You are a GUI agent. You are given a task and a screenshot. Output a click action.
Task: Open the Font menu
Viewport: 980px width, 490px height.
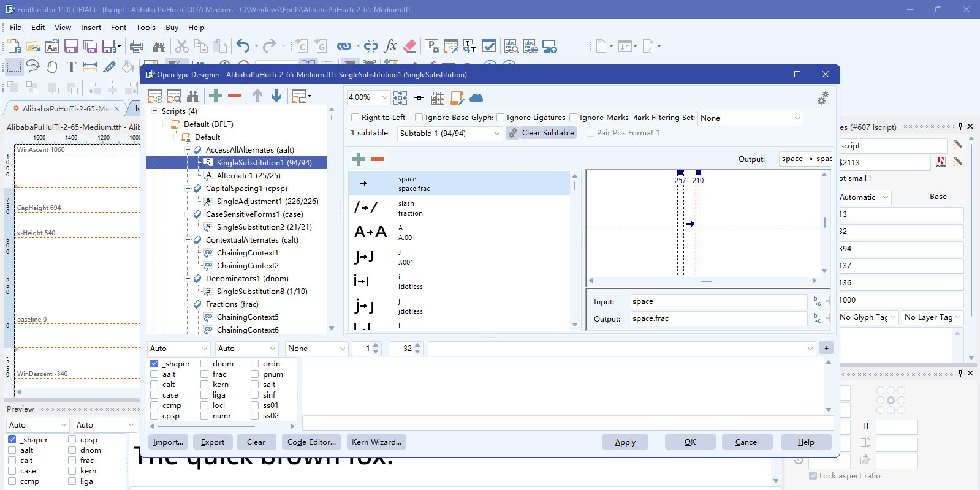coord(118,28)
